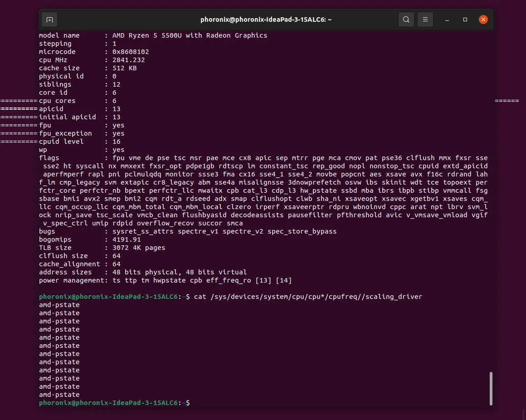Click the window title phoronix@phoronix-IdeaPad-3-15ALC6

tap(266, 20)
